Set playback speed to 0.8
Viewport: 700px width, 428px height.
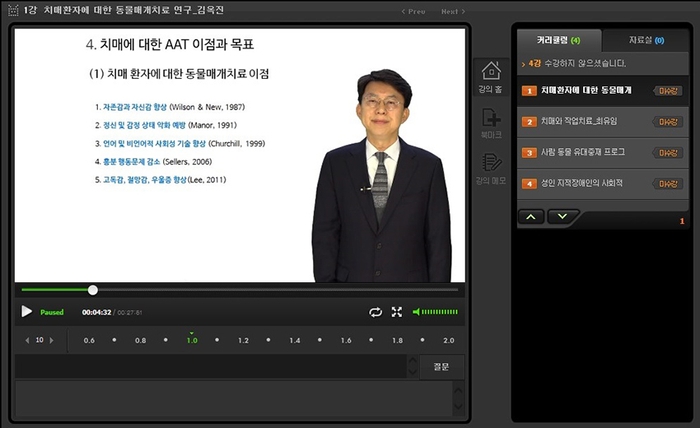pyautogui.click(x=140, y=340)
